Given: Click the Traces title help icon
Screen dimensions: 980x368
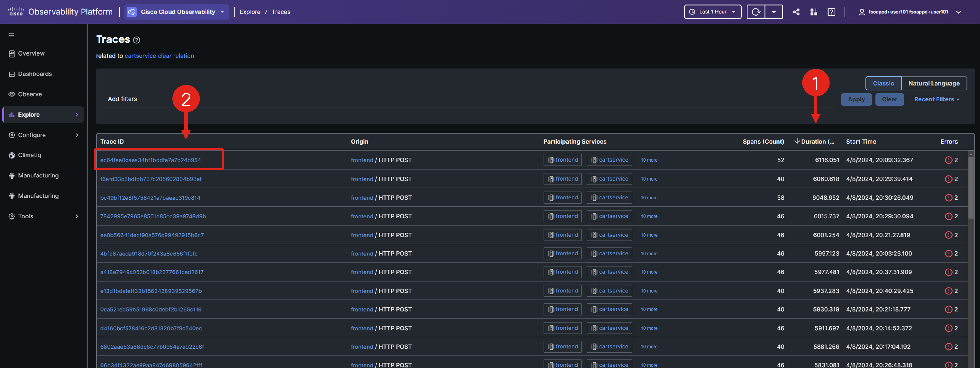Looking at the screenshot, I should pos(137,40).
